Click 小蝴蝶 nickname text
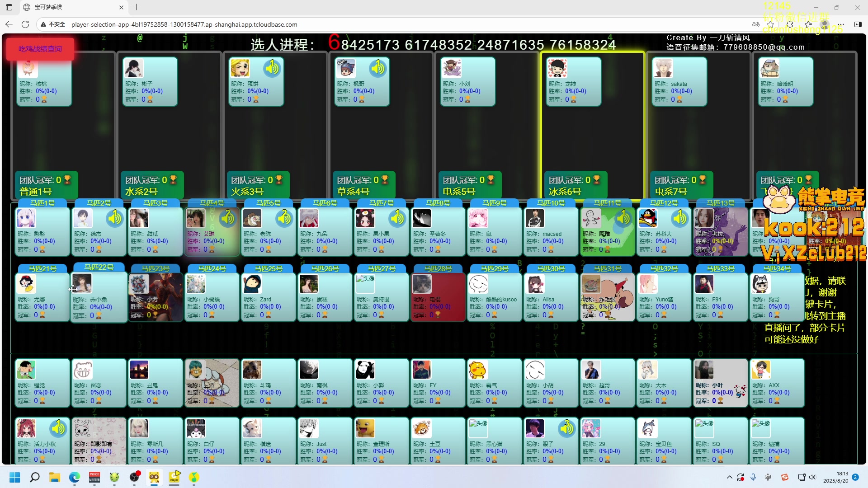 (212, 300)
